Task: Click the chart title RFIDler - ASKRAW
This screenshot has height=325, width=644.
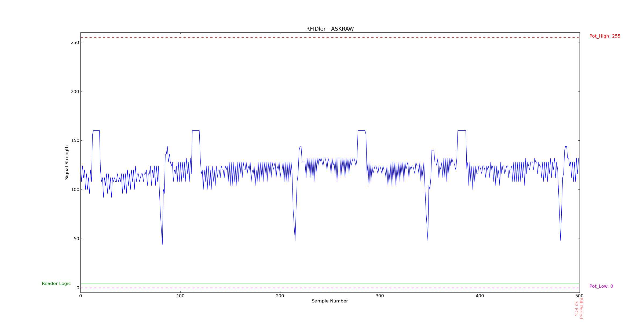Action: click(x=330, y=29)
